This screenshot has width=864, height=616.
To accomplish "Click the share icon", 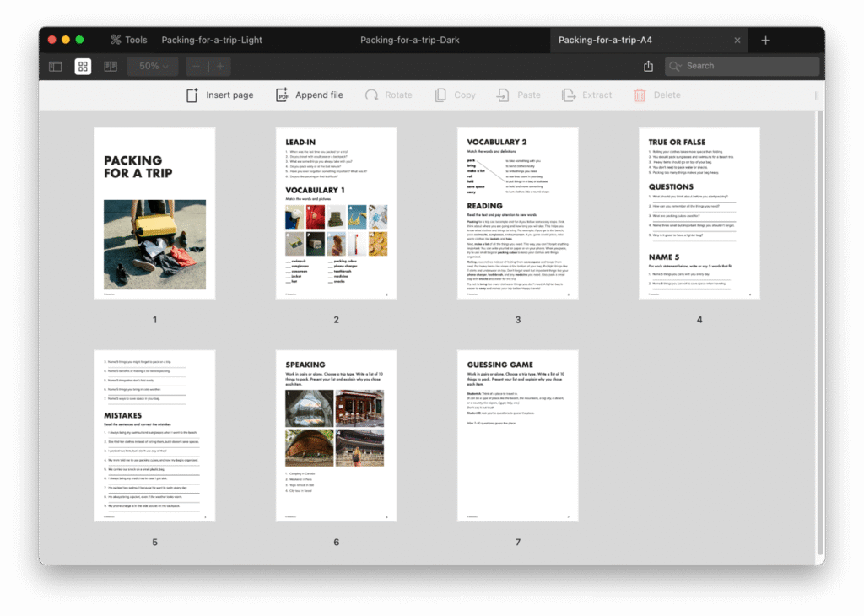I will (x=648, y=66).
